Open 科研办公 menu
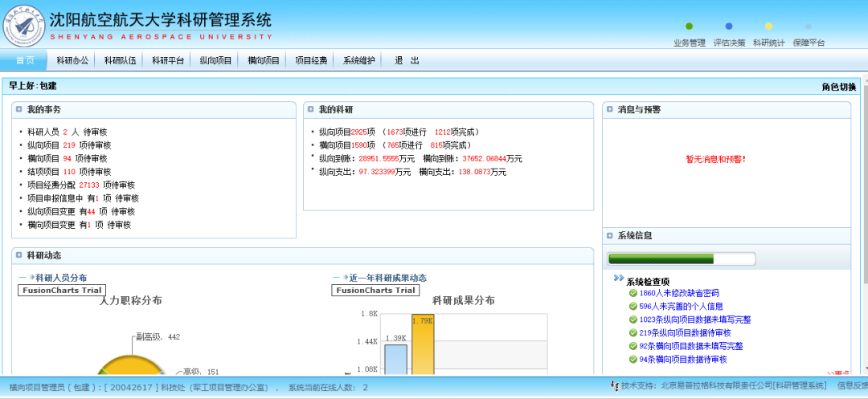This screenshot has width=868, height=399. [72, 61]
